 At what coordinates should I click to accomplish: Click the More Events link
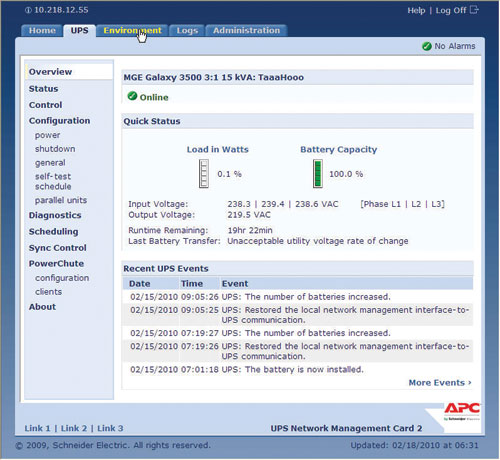pos(440,383)
